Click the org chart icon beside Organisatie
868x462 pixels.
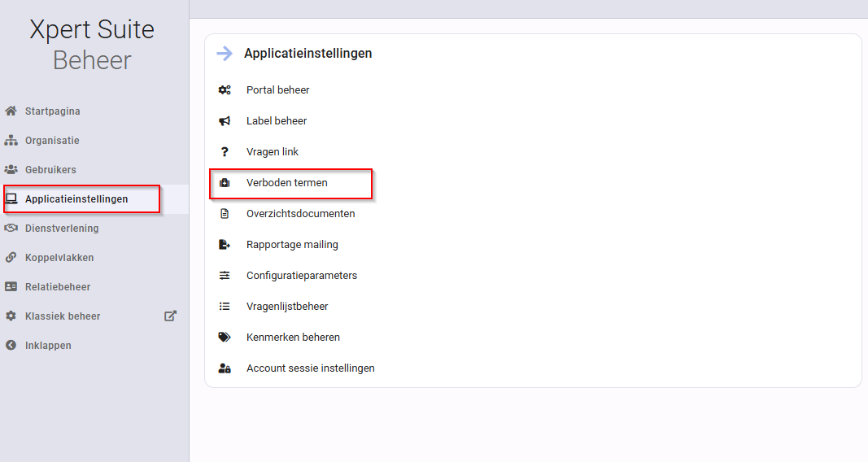click(11, 140)
